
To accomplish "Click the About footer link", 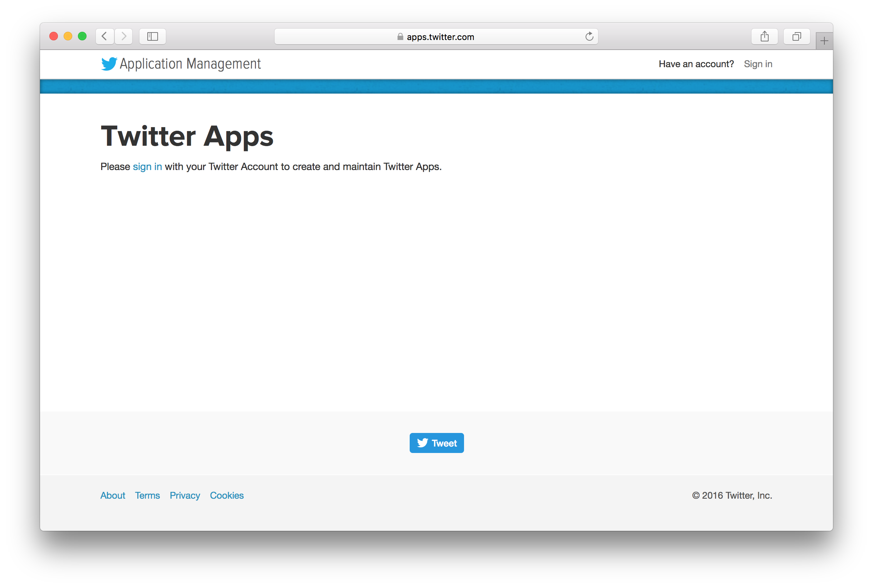I will [112, 495].
